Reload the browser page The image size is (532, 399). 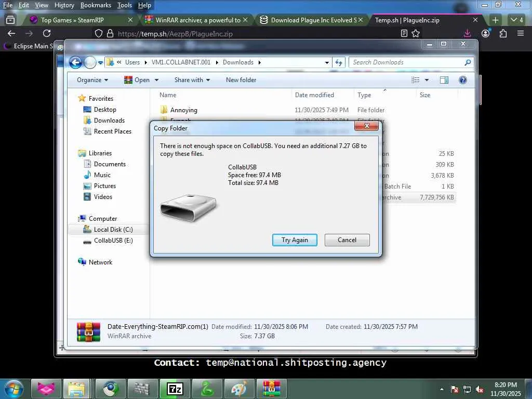coord(47,33)
